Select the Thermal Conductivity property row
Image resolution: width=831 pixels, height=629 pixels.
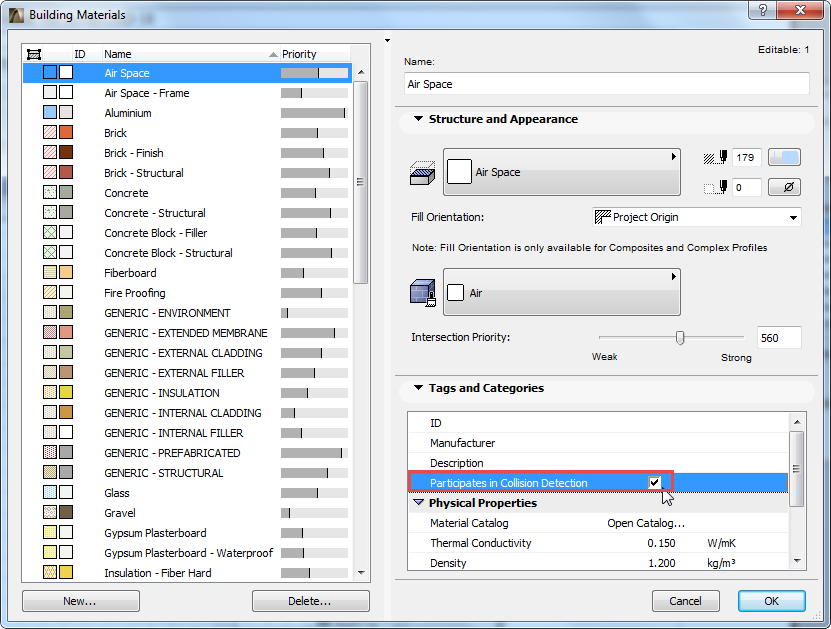pyautogui.click(x=598, y=543)
